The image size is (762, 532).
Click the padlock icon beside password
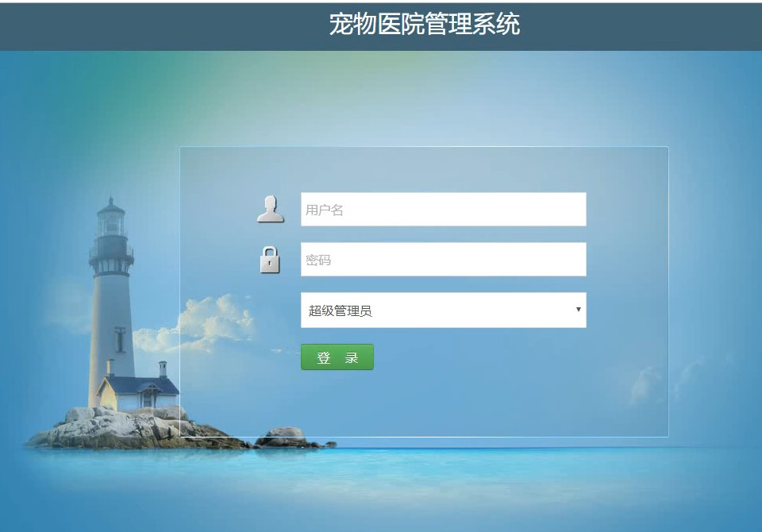click(x=270, y=260)
